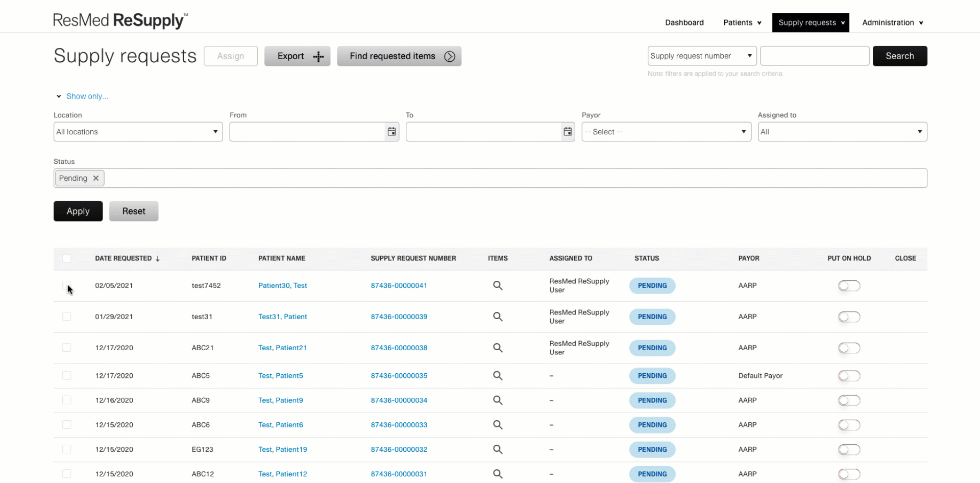Screen dimensions: 980x483
Task: Collapse the Show only filters section
Action: [82, 96]
